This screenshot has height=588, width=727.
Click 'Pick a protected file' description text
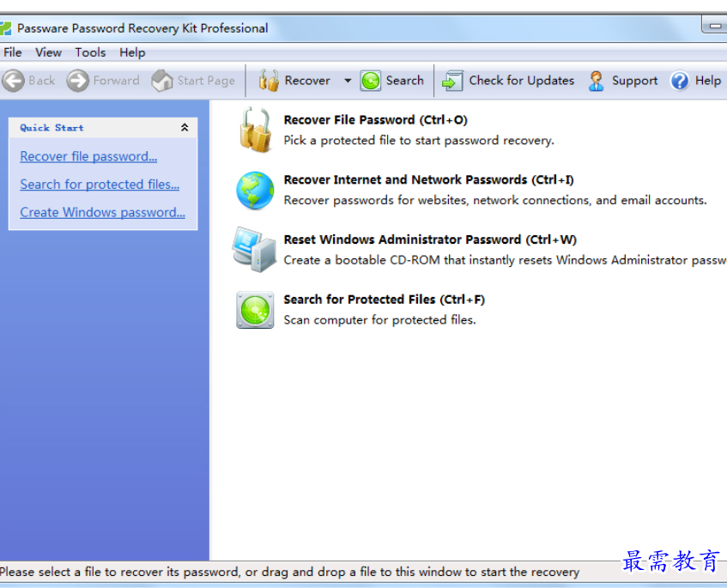tap(419, 141)
